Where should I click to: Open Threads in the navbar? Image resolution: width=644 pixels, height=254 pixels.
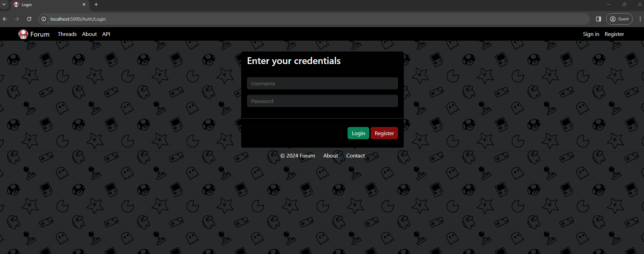(x=67, y=34)
